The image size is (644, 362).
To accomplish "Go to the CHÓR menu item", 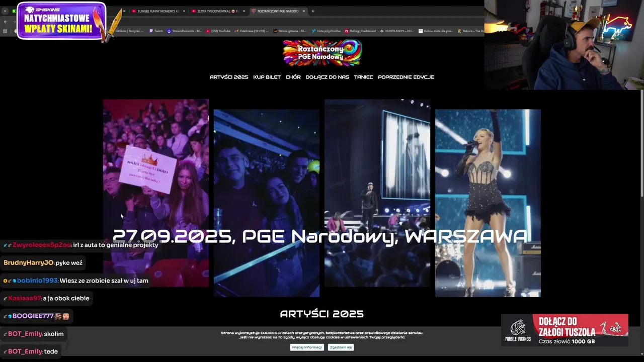I will (x=293, y=77).
